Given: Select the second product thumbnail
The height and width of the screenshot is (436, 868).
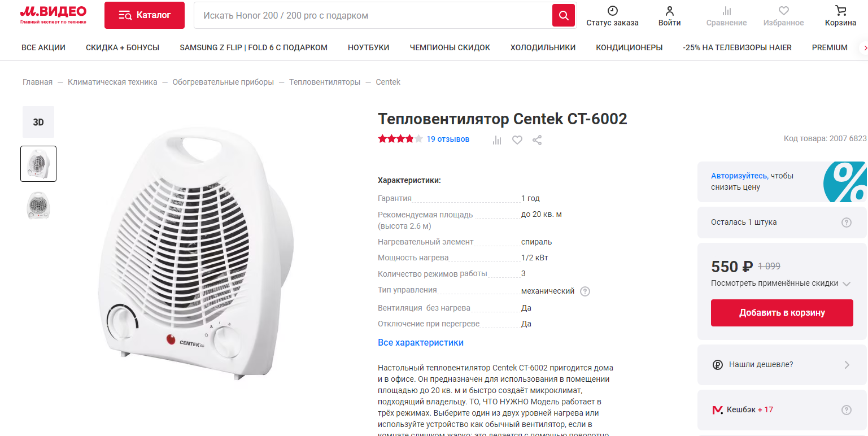Looking at the screenshot, I should click(38, 206).
